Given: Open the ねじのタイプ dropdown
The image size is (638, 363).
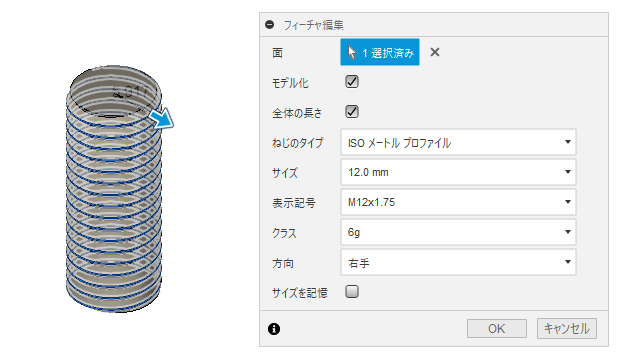Looking at the screenshot, I should (x=458, y=142).
